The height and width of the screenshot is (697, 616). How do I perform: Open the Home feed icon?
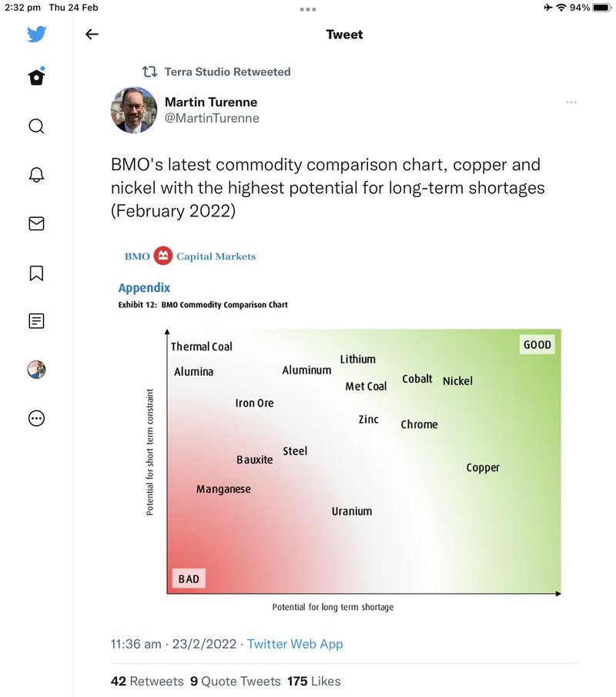(36, 77)
